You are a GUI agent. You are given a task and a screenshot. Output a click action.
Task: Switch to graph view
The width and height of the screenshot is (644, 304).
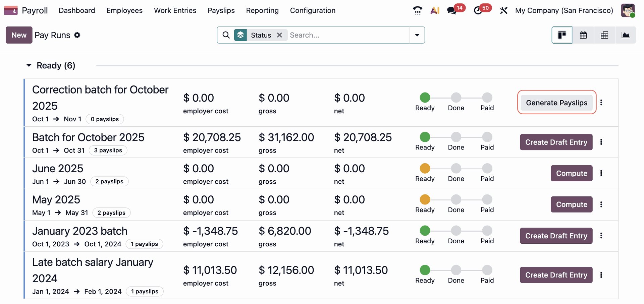(x=626, y=35)
